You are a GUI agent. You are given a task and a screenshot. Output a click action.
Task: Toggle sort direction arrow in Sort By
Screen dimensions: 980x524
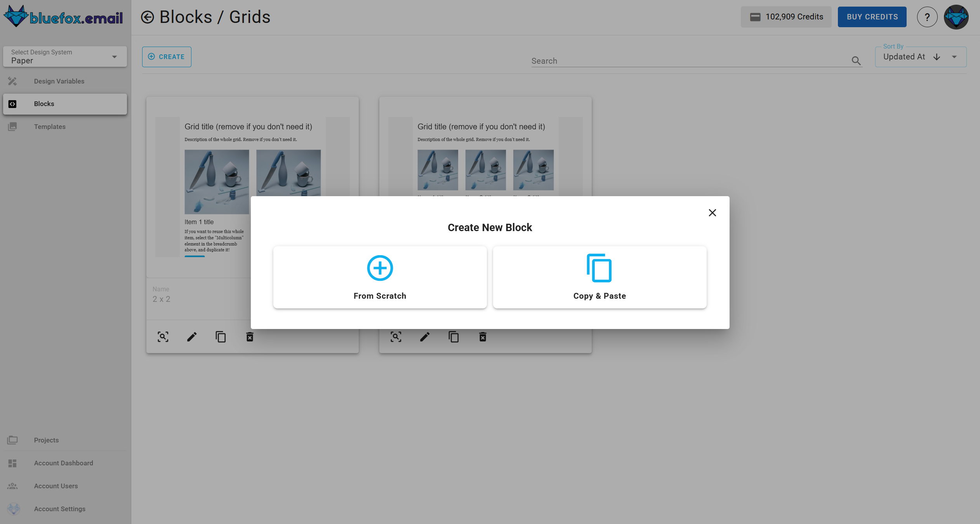(937, 57)
